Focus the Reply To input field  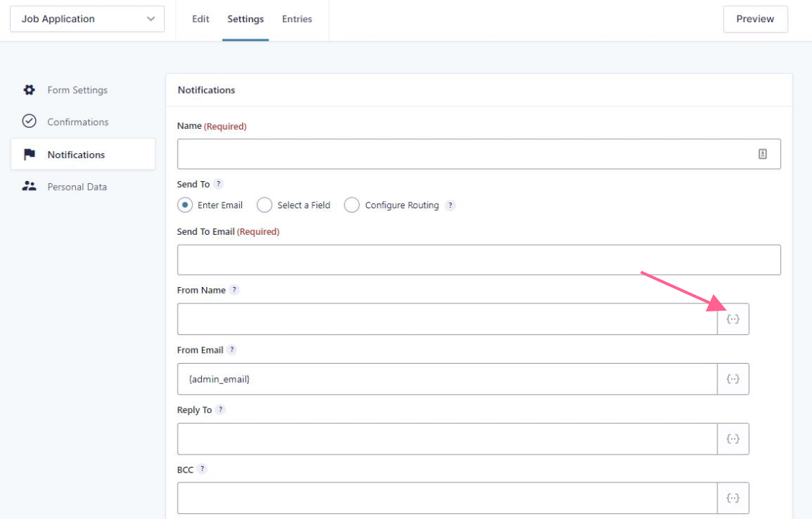click(448, 440)
